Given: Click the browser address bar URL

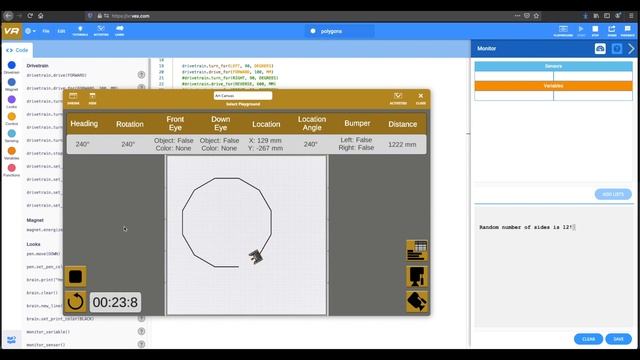Looking at the screenshot, I should click(131, 16).
